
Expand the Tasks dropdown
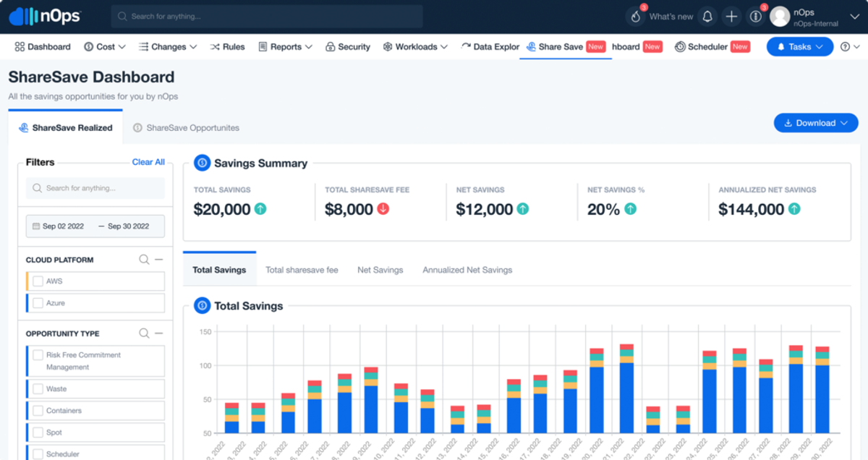pyautogui.click(x=800, y=47)
